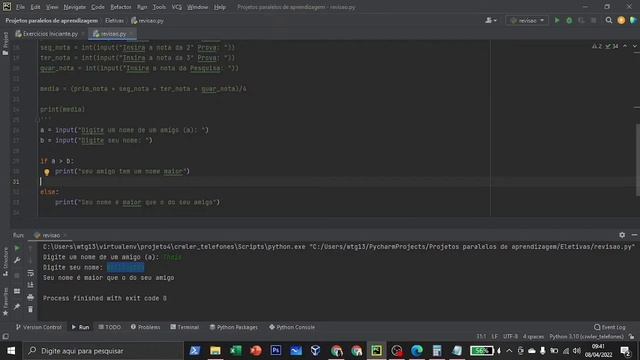
Task: Click the wrench settings icon in Run panel
Action: click(x=17, y=260)
